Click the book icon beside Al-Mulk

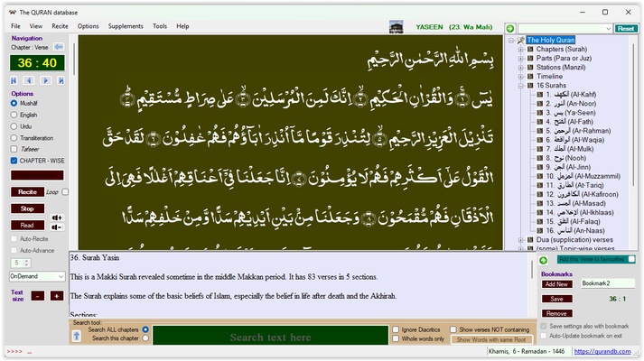pos(540,149)
